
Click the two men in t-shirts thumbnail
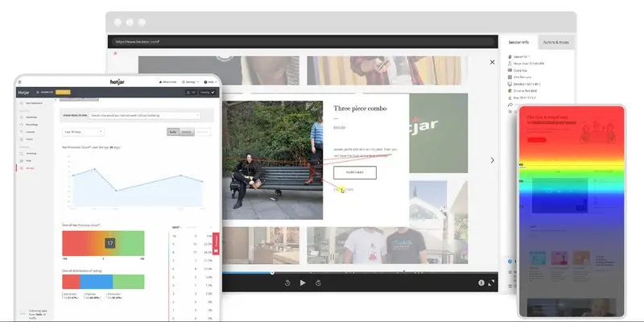click(387, 246)
